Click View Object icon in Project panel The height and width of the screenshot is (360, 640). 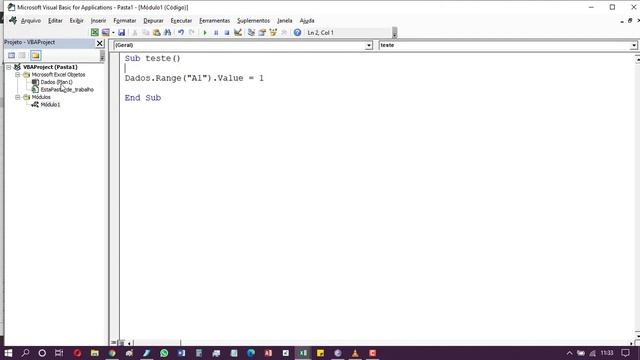pos(22,55)
